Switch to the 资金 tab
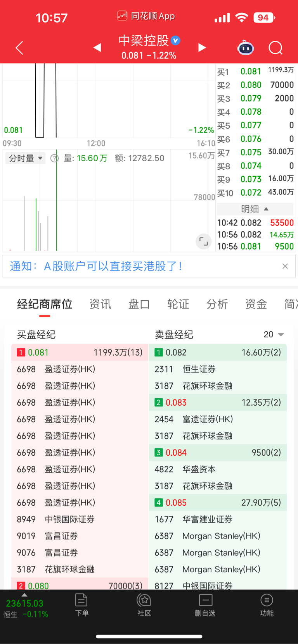The width and height of the screenshot is (298, 644). (256, 304)
